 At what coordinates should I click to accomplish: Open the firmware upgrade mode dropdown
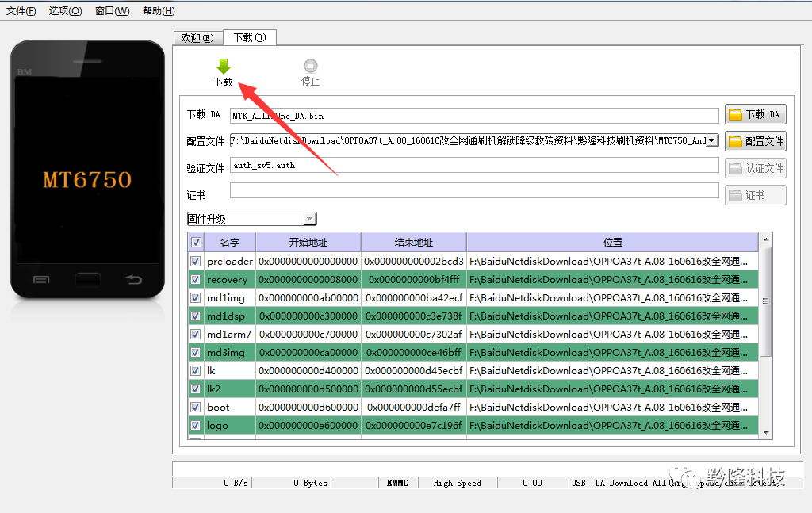pyautogui.click(x=251, y=219)
